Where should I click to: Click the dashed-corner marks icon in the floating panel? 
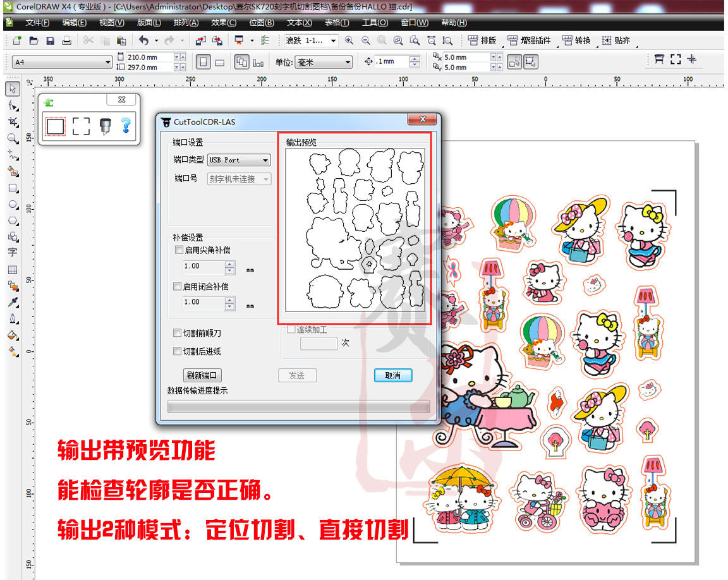click(82, 126)
